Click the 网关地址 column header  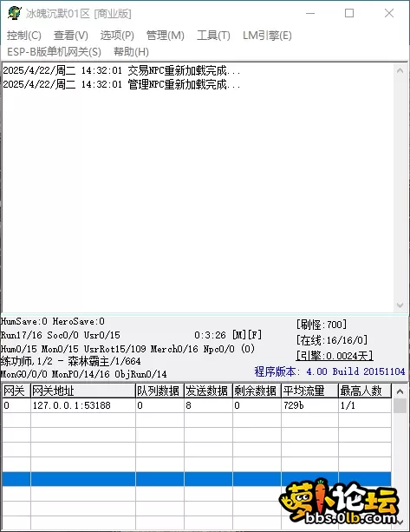point(83,391)
